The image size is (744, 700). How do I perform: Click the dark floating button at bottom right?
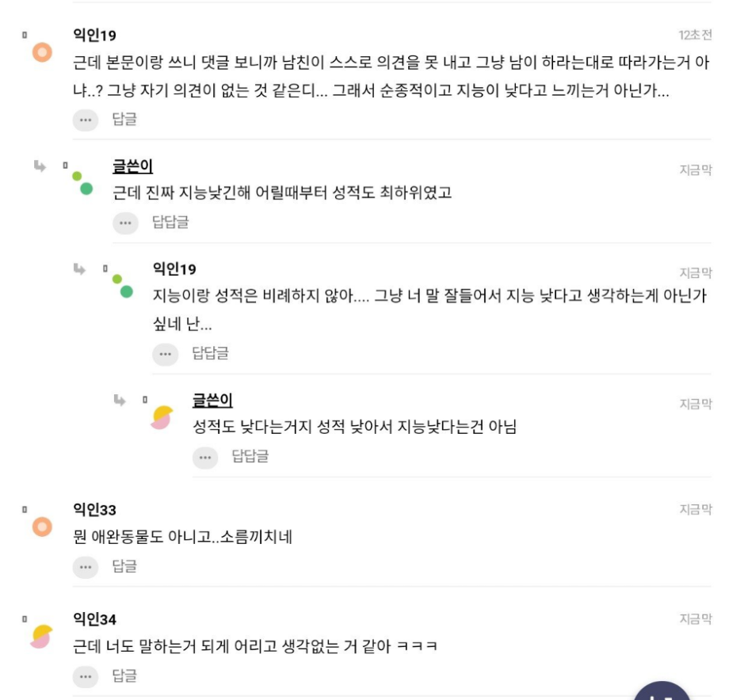[662, 692]
